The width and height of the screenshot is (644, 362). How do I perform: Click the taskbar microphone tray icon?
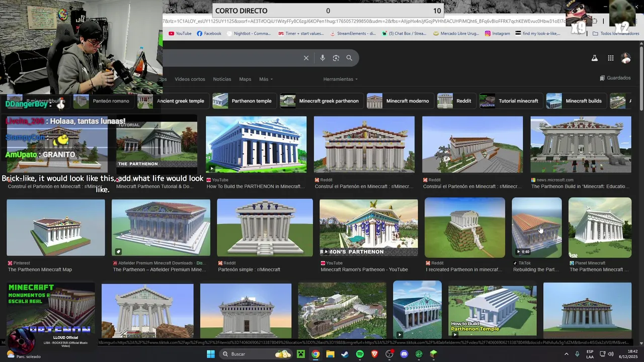coord(577,354)
